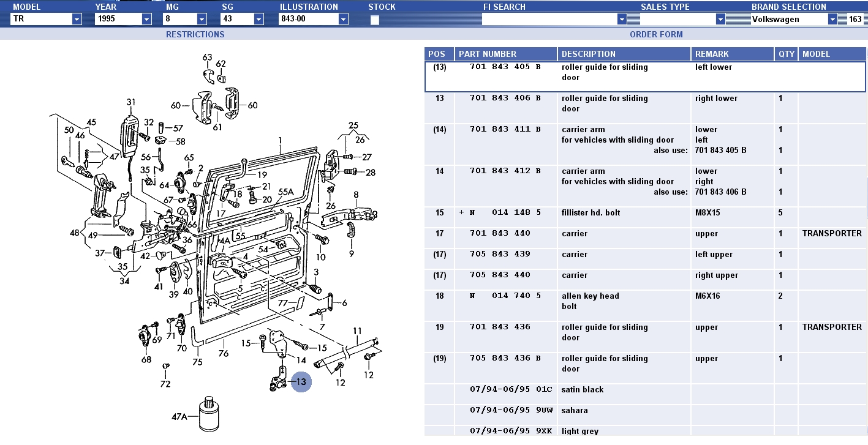The image size is (868, 445).
Task: Open the ILLUSTRATION dropdown showing 843-00
Action: coord(343,19)
